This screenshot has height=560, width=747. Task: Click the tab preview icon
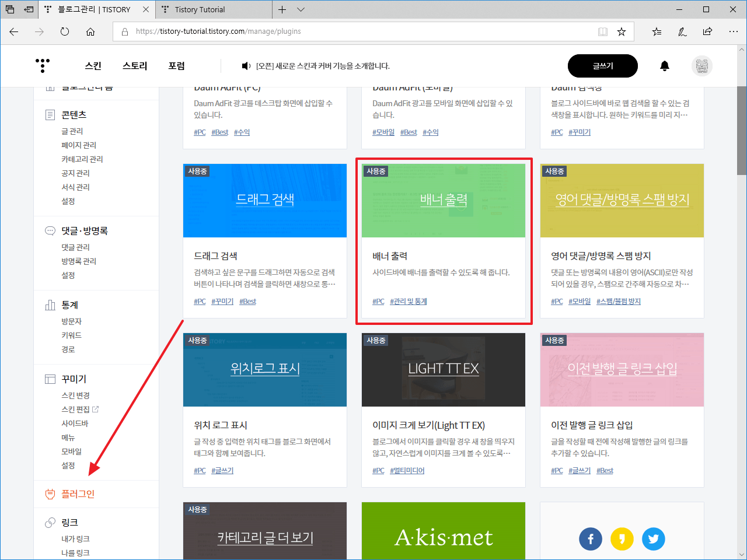coord(10,9)
